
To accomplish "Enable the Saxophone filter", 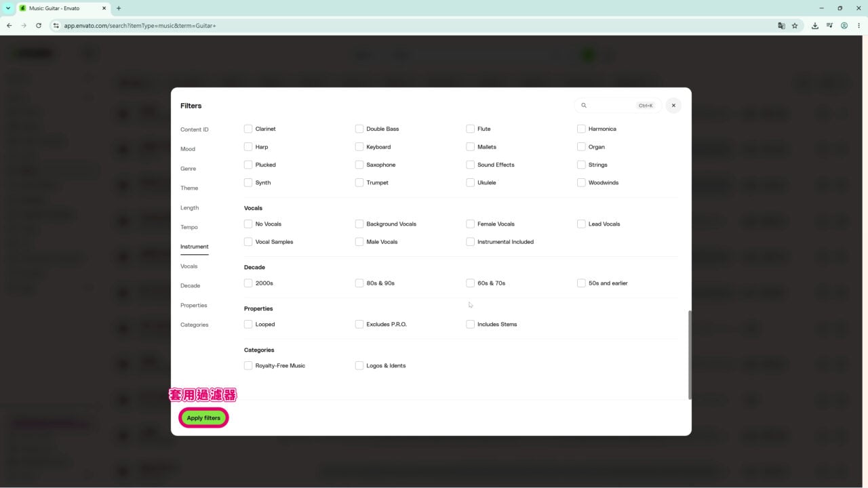I will [359, 165].
